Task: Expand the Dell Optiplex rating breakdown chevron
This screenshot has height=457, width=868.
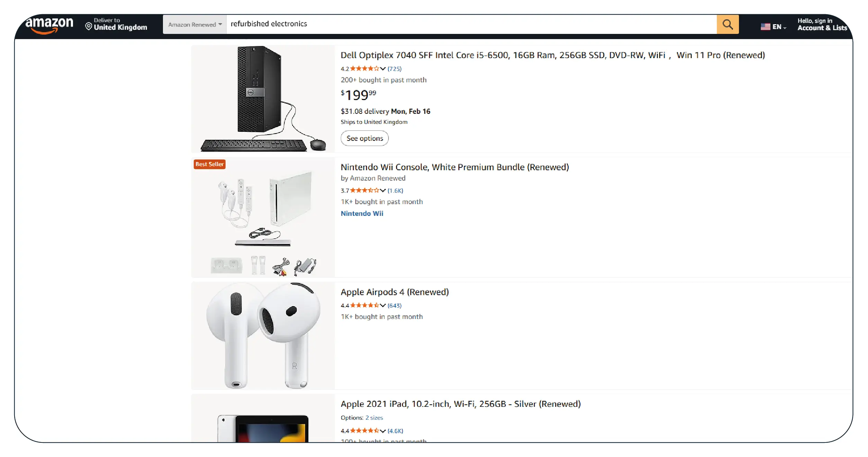Action: (383, 69)
